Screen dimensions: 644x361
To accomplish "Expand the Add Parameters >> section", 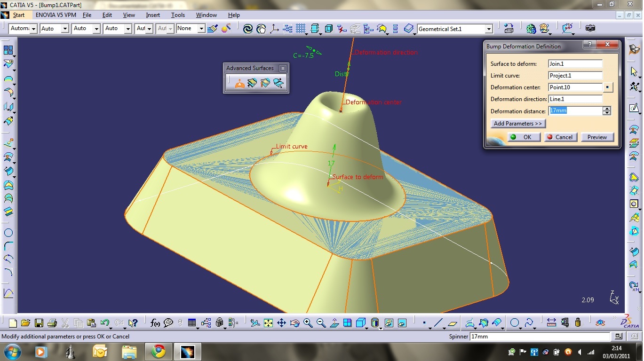I will pyautogui.click(x=518, y=124).
